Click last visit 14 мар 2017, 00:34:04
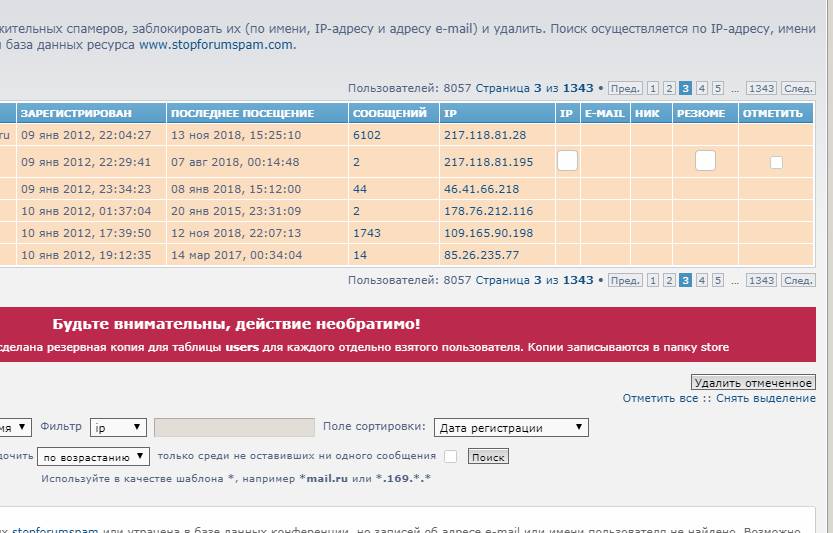The width and height of the screenshot is (833, 533). click(236, 255)
